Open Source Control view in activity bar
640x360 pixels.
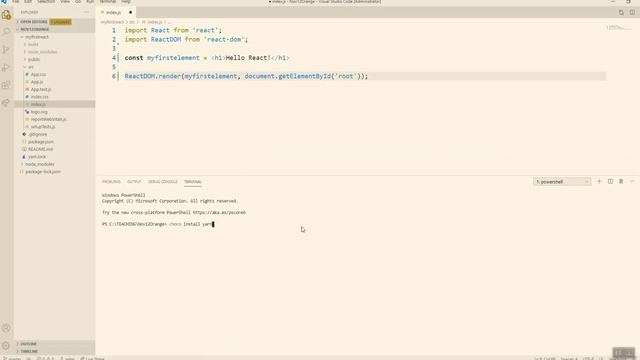tap(6, 50)
